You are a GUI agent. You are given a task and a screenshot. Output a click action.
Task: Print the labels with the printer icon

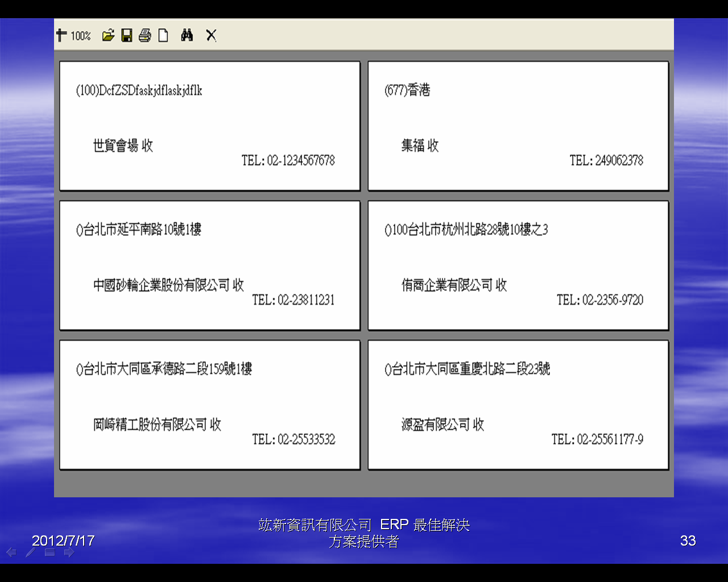(x=145, y=36)
